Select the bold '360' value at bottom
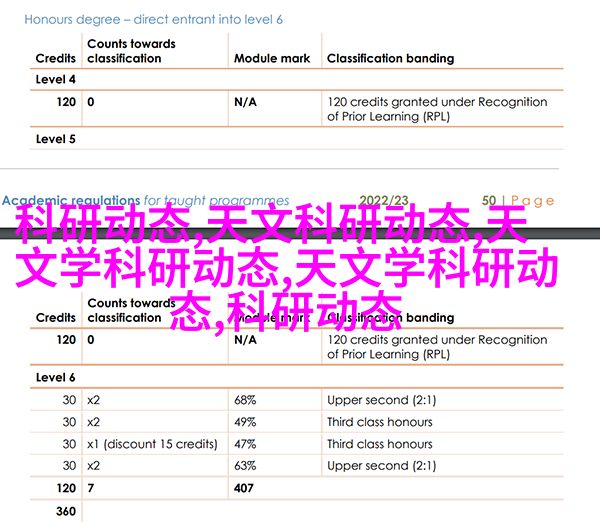This screenshot has width=600, height=524. tap(66, 511)
